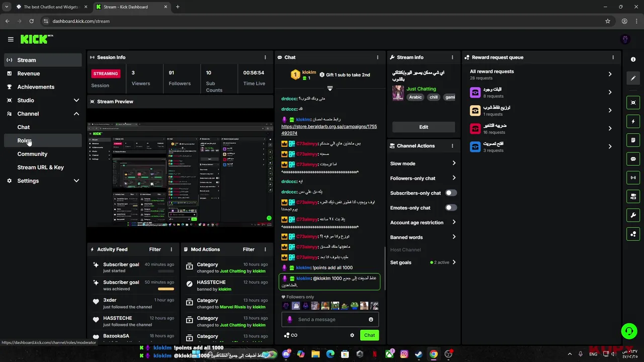Screen dimensions: 644x362
Task: Click the green Chat send button
Action: [x=369, y=335]
